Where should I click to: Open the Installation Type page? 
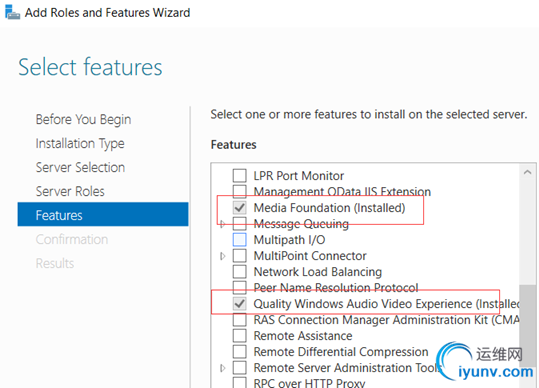(80, 144)
